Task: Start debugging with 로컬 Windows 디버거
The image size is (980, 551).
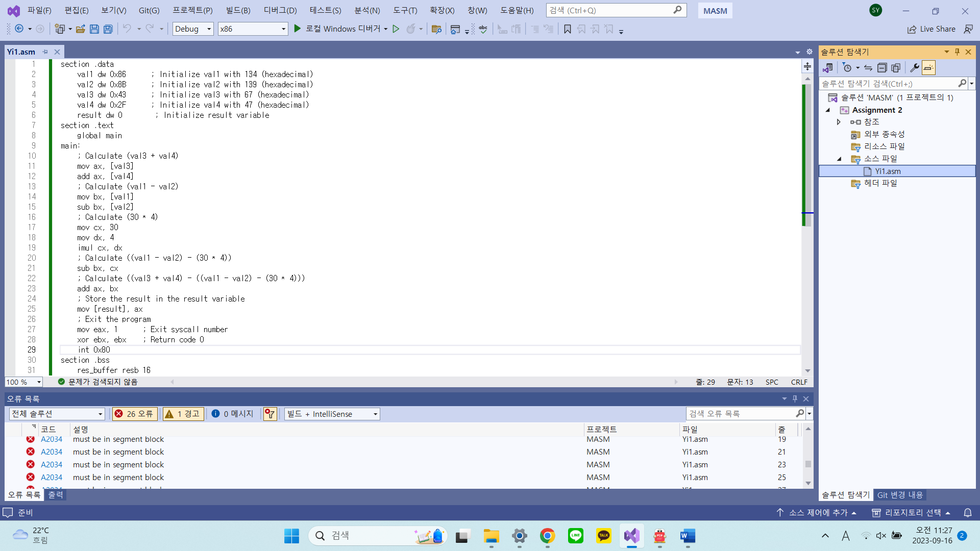Action: [341, 29]
